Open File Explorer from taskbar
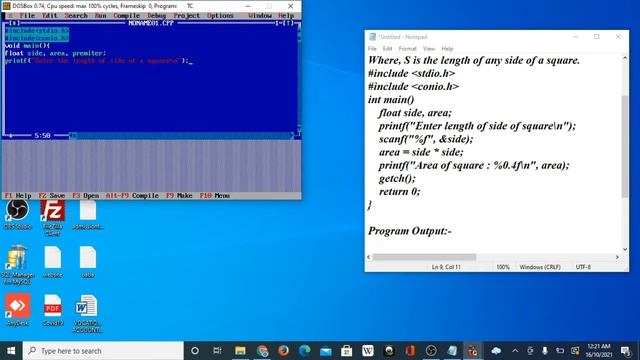The height and width of the screenshot is (360, 640). pyautogui.click(x=240, y=351)
